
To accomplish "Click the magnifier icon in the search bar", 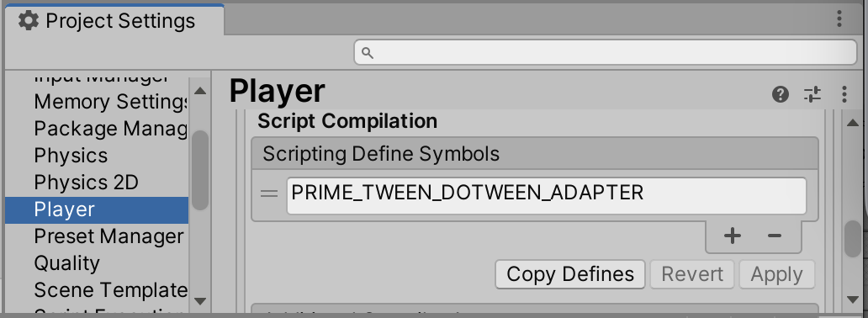I will point(367,53).
